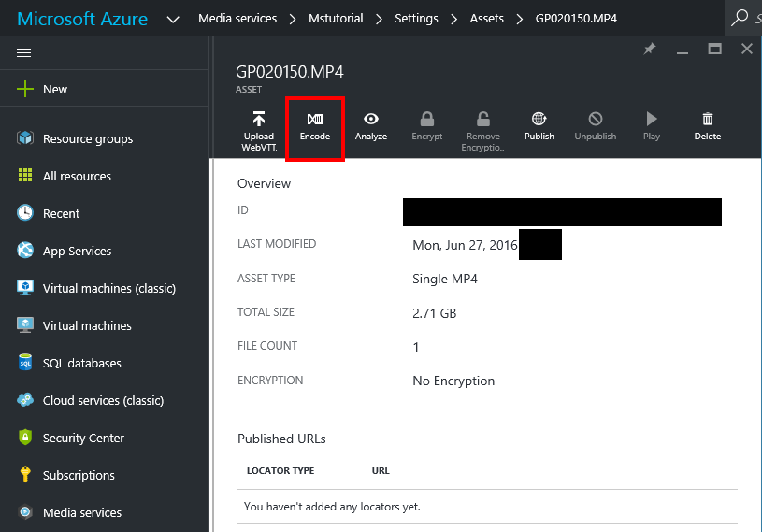Minimize the asset blade
This screenshot has height=532, width=762.
pyautogui.click(x=683, y=52)
